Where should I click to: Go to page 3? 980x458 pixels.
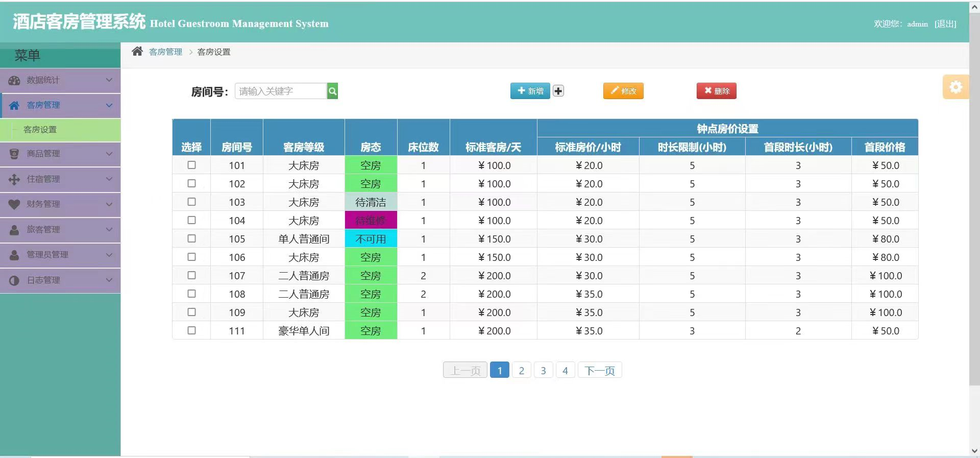pyautogui.click(x=543, y=370)
